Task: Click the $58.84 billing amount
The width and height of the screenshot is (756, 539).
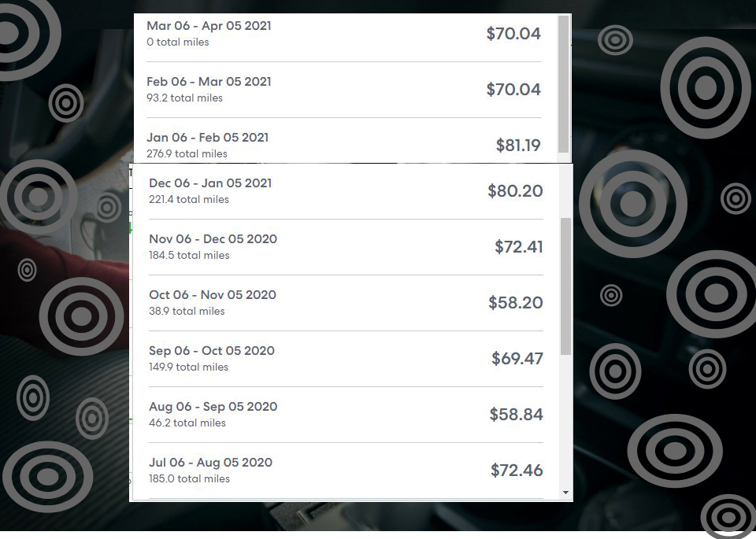Action: [x=517, y=415]
